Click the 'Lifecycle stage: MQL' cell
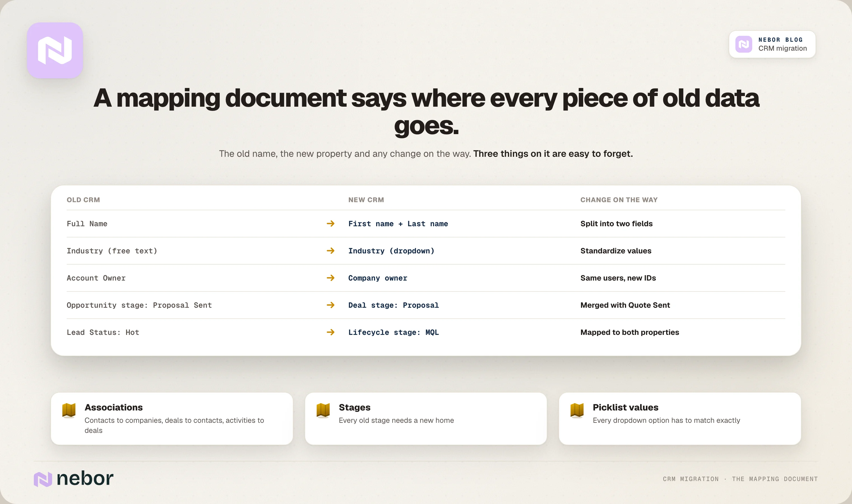Viewport: 852px width, 504px height. tap(393, 332)
